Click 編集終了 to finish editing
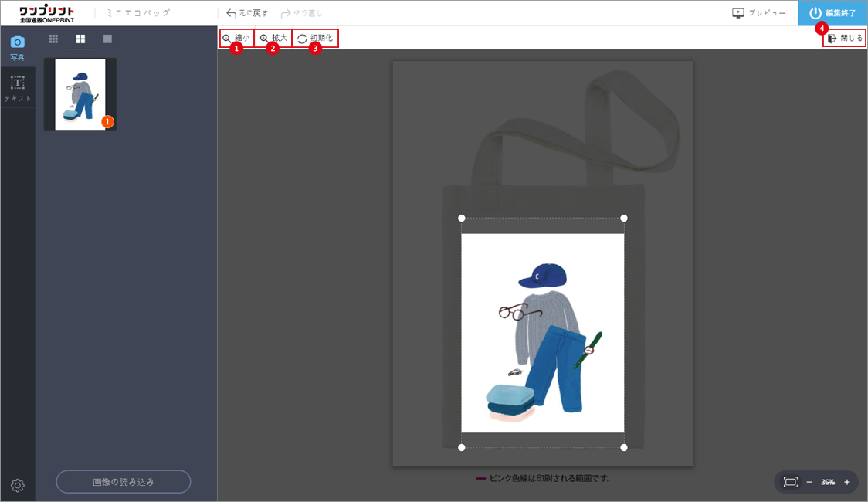 pos(832,13)
